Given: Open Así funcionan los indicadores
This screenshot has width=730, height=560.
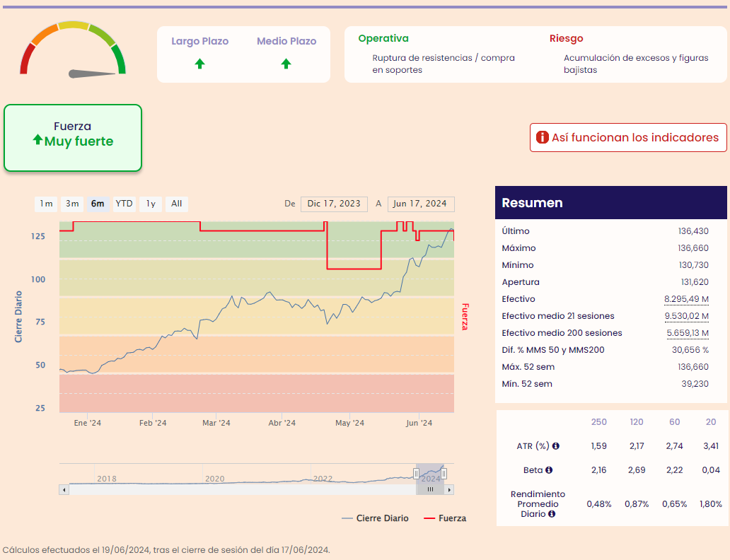Looking at the screenshot, I should 628,137.
